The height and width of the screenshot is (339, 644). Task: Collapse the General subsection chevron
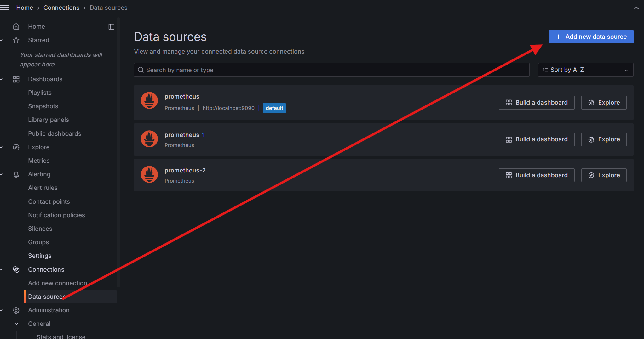(x=16, y=324)
